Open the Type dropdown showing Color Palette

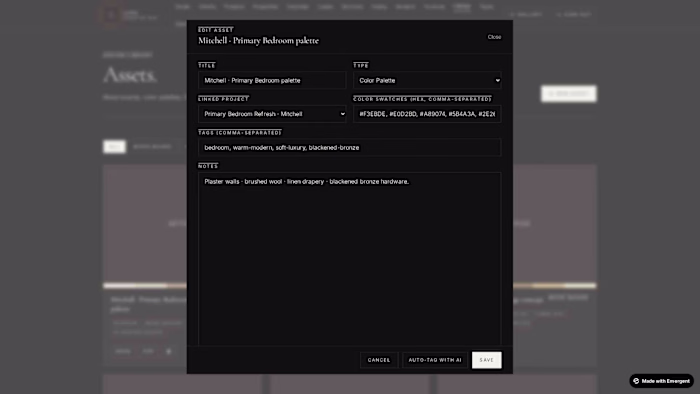tap(427, 80)
